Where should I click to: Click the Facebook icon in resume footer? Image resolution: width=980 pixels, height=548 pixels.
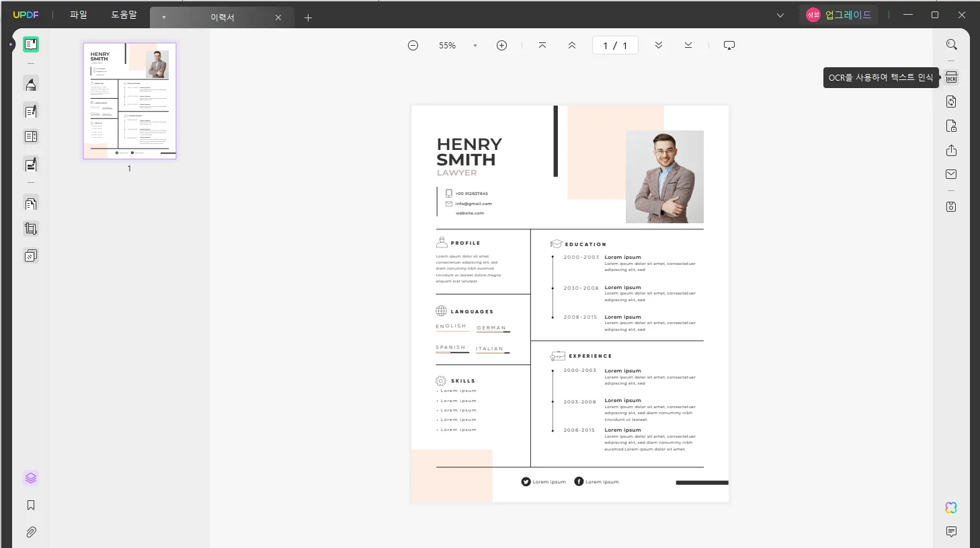pyautogui.click(x=579, y=481)
